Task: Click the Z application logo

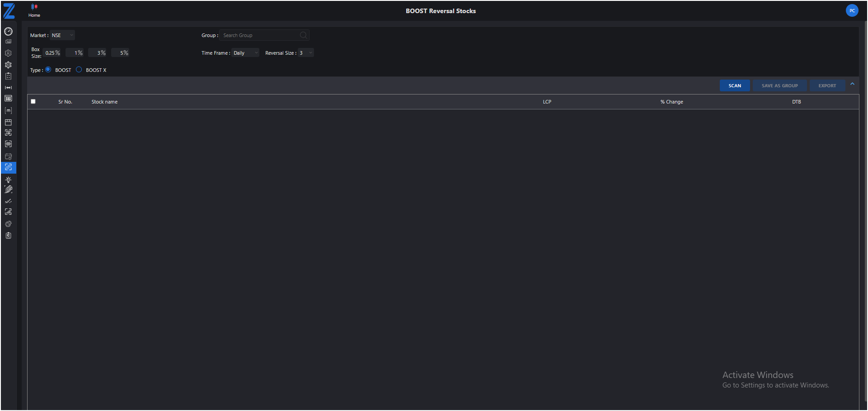Action: pyautogui.click(x=9, y=11)
